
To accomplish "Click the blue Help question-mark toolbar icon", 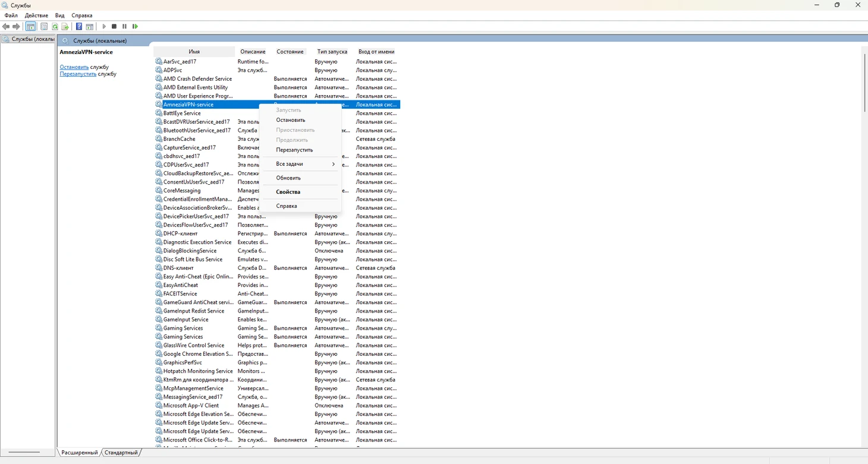I will click(78, 27).
